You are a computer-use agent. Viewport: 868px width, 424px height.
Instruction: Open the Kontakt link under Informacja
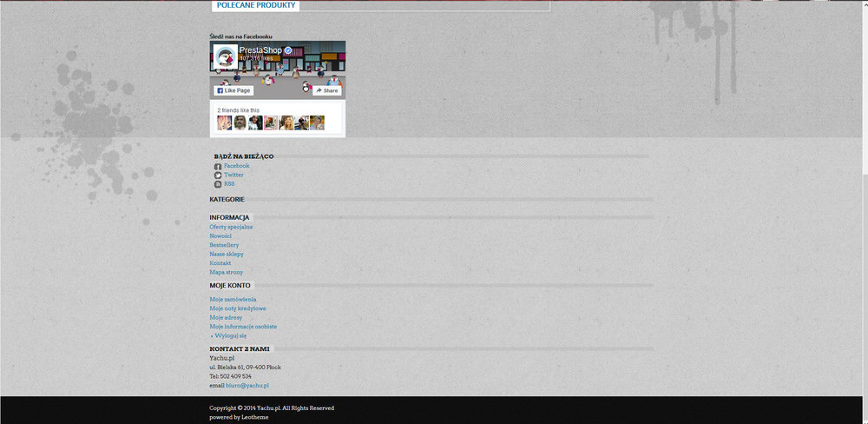tap(220, 263)
